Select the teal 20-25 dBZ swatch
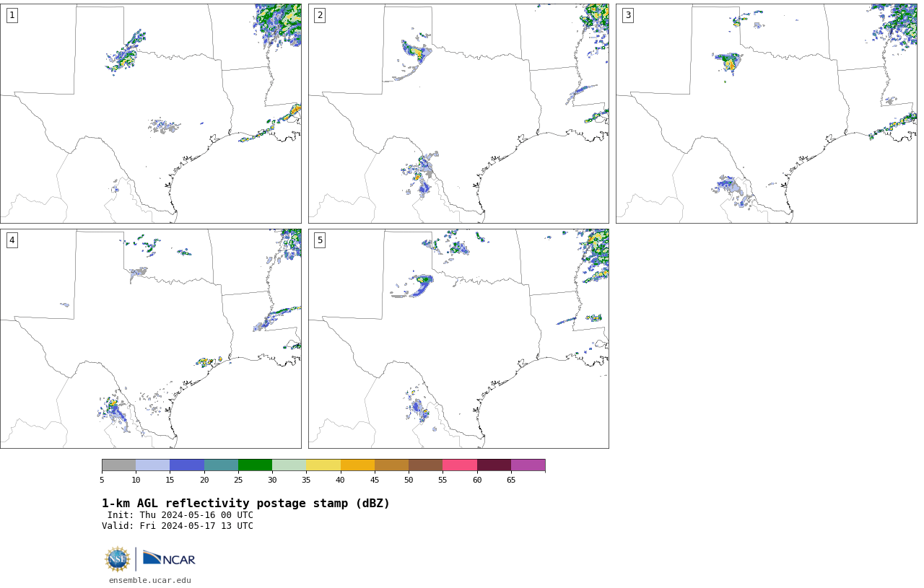 tap(221, 465)
